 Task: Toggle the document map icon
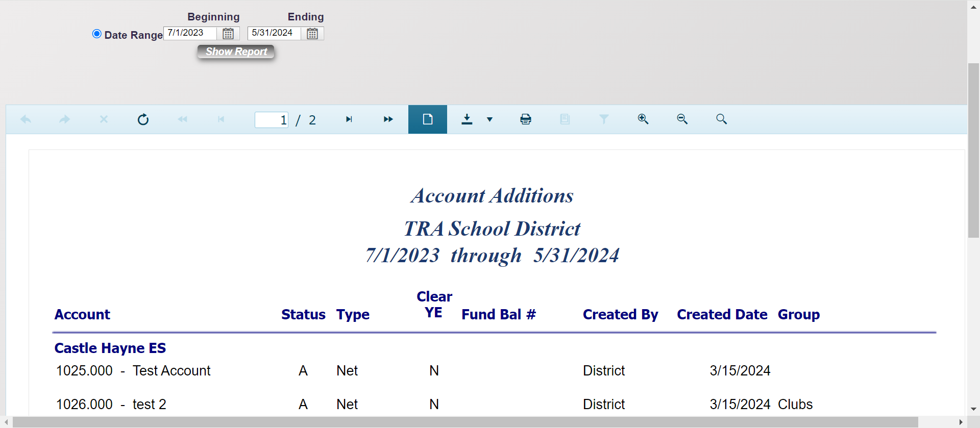pyautogui.click(x=565, y=119)
